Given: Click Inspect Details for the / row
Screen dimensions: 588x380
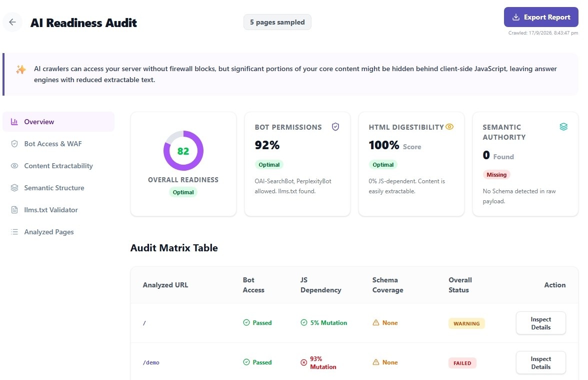Looking at the screenshot, I should 541,323.
